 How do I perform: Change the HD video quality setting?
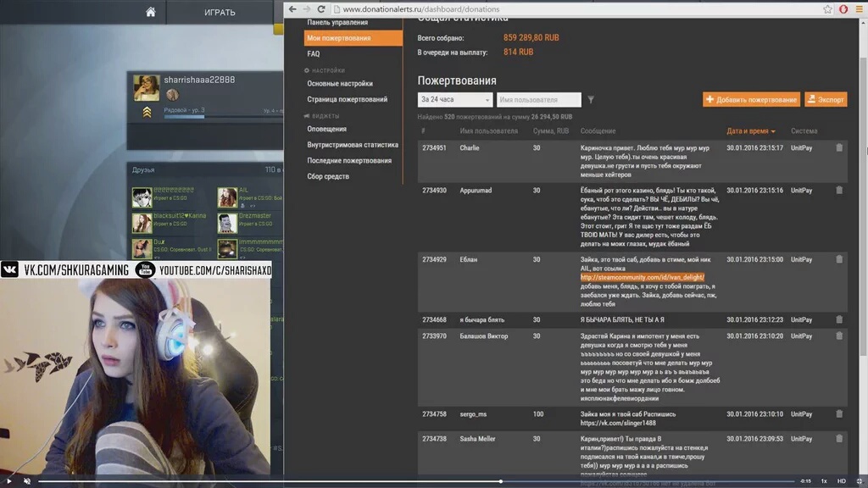click(x=842, y=481)
